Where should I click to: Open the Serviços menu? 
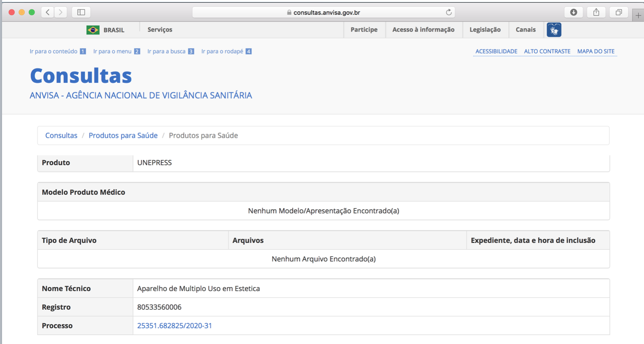160,30
